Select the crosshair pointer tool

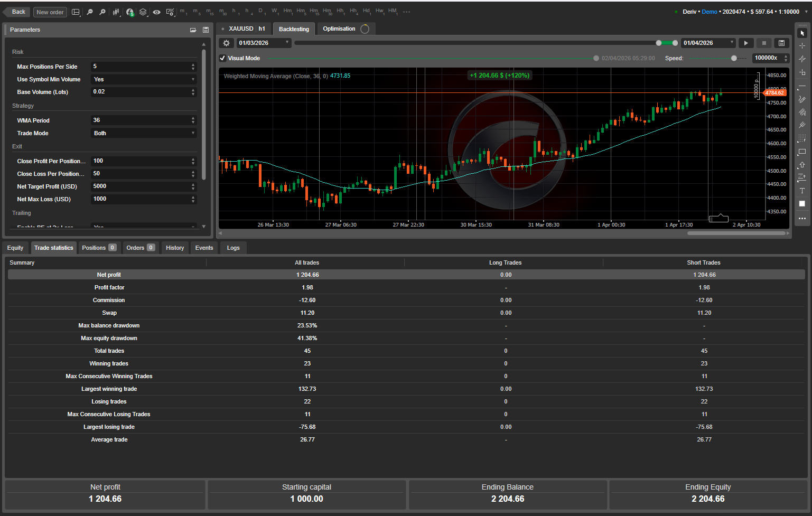[802, 46]
